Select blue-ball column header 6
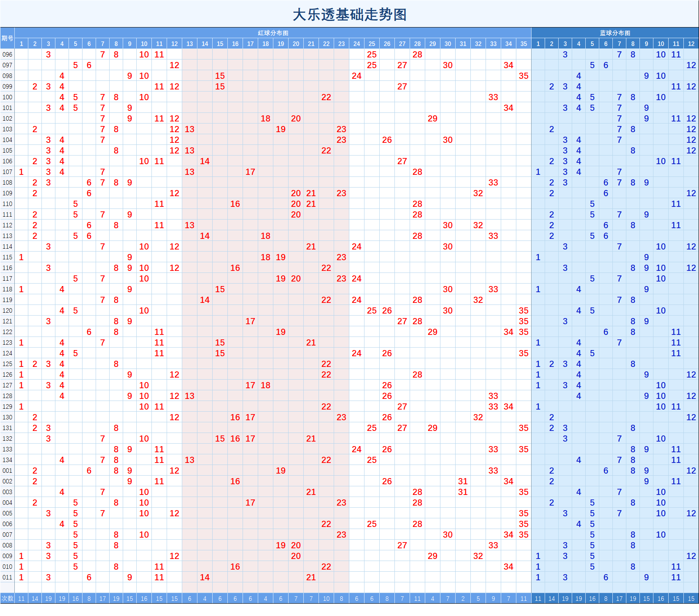 606,44
